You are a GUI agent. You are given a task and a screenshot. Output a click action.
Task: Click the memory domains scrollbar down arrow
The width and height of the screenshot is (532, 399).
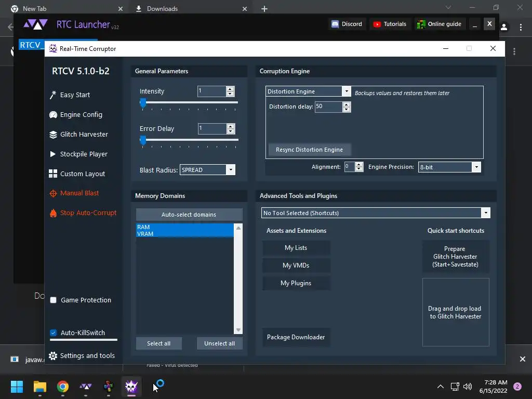click(238, 330)
